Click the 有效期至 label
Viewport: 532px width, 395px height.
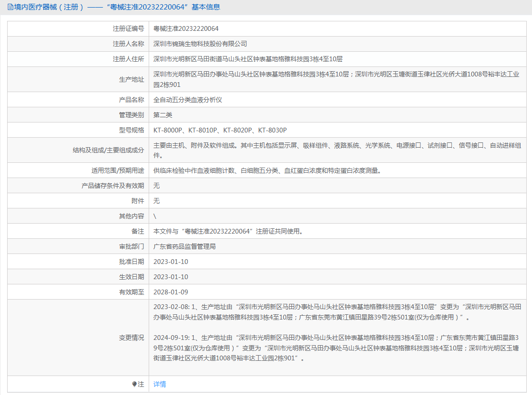[131, 292]
